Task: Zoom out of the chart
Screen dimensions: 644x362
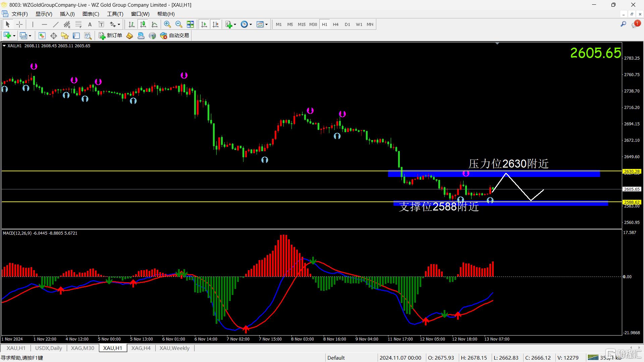Action: click(x=179, y=24)
